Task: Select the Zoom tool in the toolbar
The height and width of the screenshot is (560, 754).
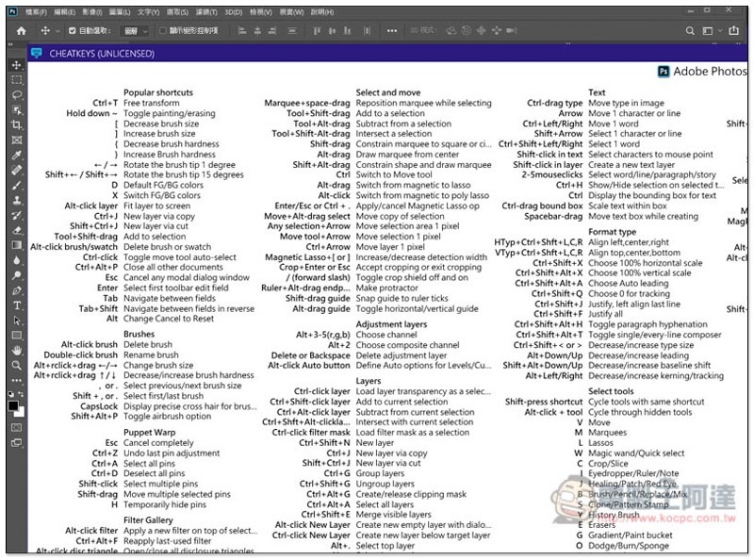Action: coord(17,365)
